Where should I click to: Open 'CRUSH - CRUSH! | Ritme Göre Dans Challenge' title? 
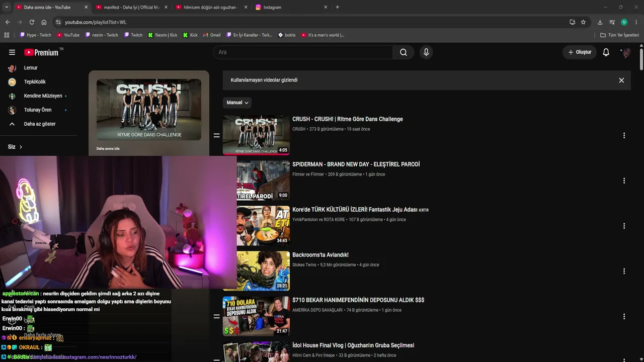click(348, 119)
